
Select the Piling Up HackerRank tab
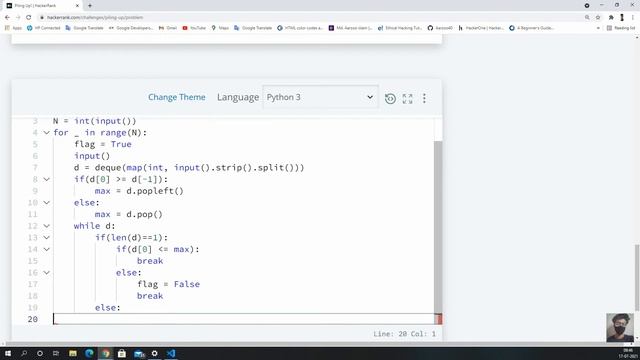pyautogui.click(x=42, y=6)
